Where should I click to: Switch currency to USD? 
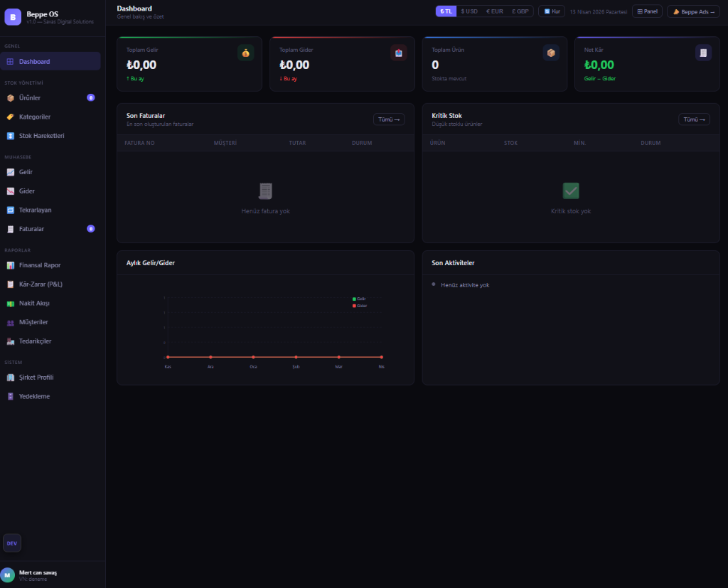469,11
